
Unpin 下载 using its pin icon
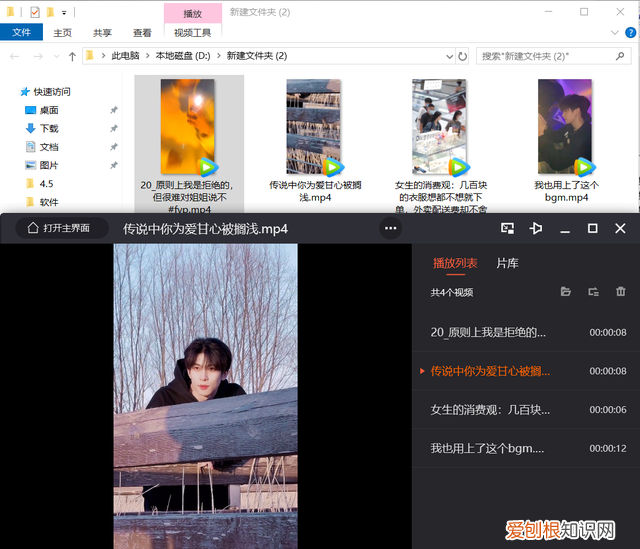pyautogui.click(x=114, y=129)
